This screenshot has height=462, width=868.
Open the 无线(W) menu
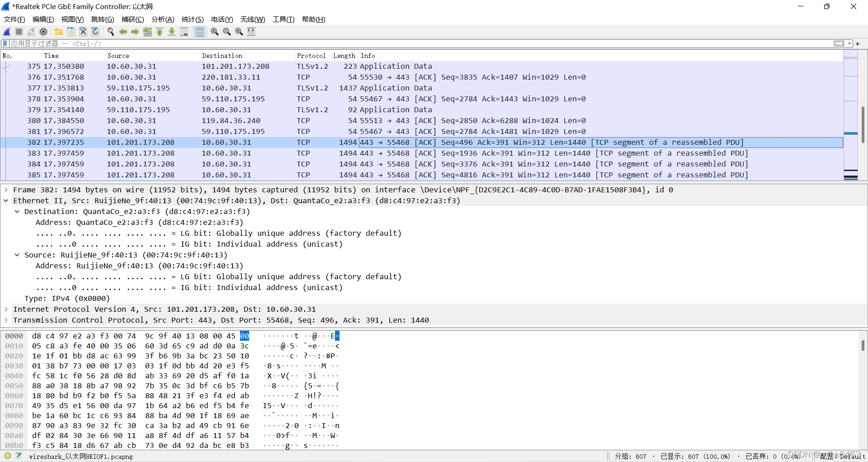point(253,19)
